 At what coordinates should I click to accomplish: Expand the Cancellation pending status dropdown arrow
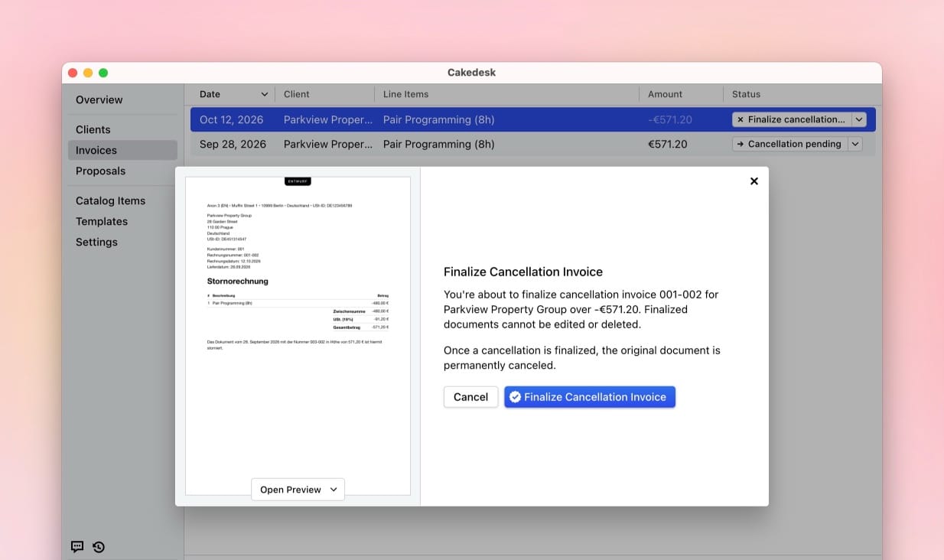(854, 144)
